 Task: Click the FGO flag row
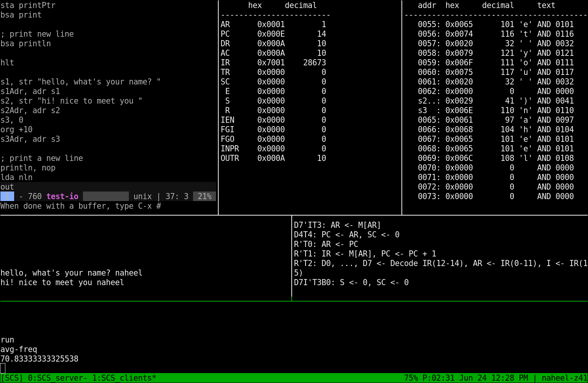[x=273, y=139]
